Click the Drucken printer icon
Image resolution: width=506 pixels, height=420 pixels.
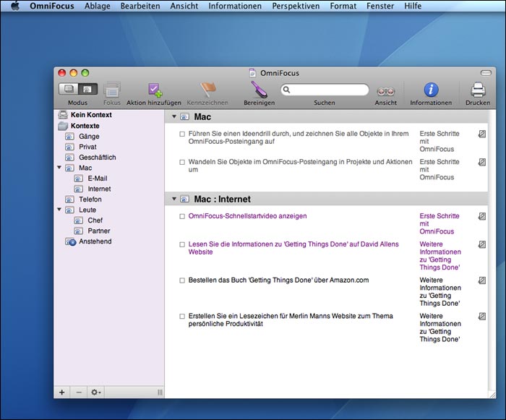click(x=478, y=90)
